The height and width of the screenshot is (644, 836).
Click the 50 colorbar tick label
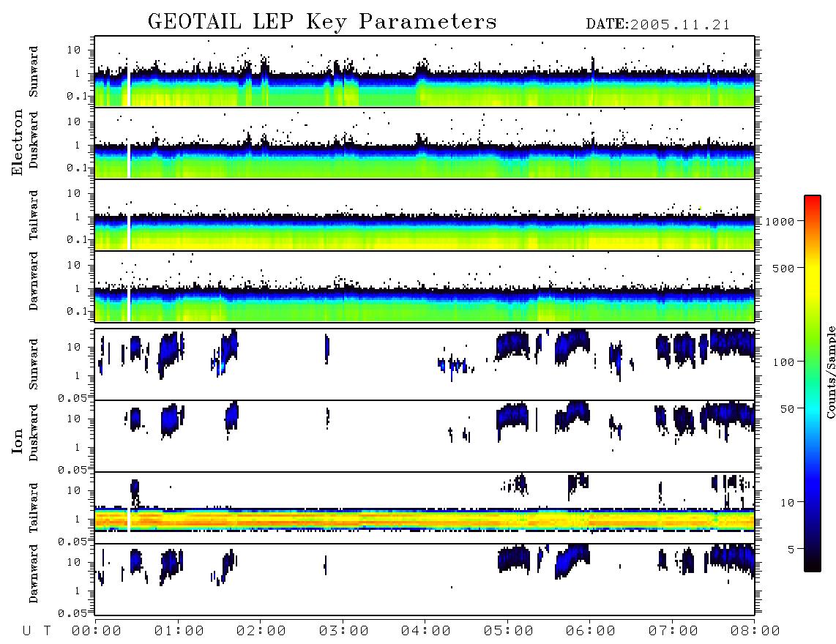(x=787, y=409)
